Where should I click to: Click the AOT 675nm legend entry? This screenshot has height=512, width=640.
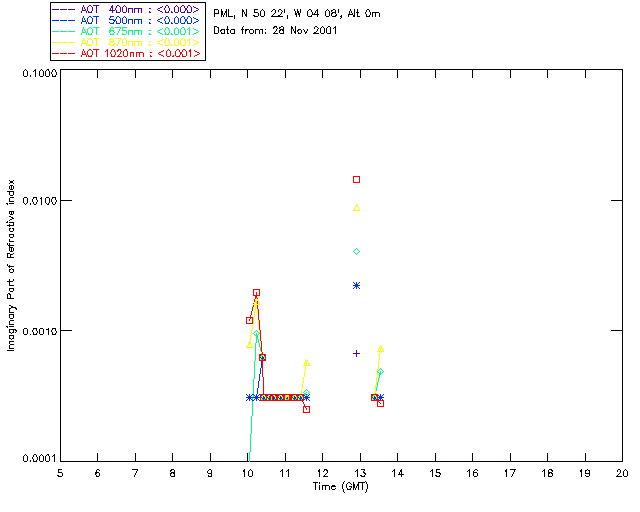(128, 31)
